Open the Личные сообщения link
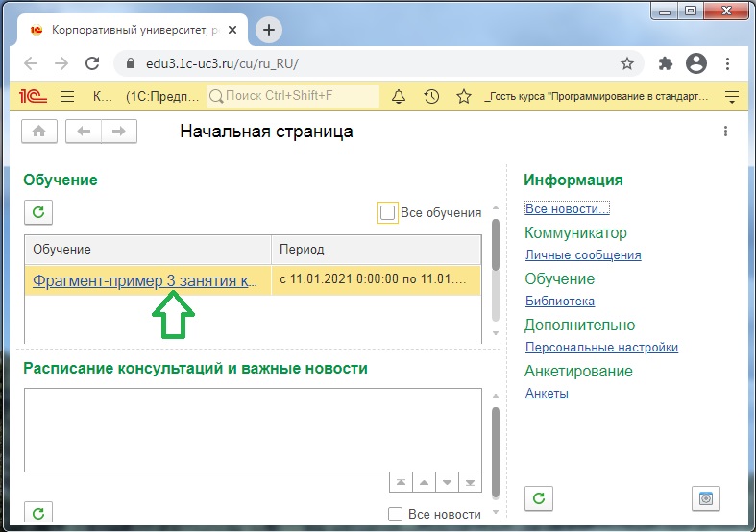Viewport: 756px width, 532px height. click(583, 255)
